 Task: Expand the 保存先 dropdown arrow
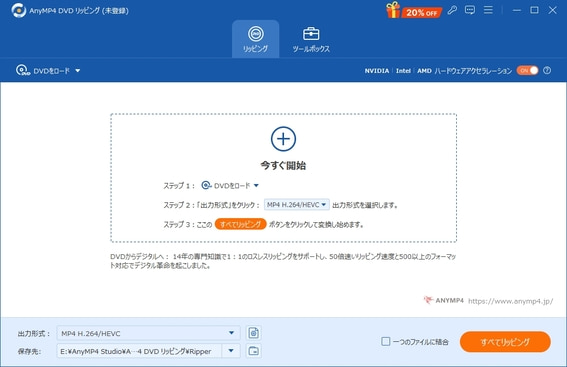[x=231, y=351]
